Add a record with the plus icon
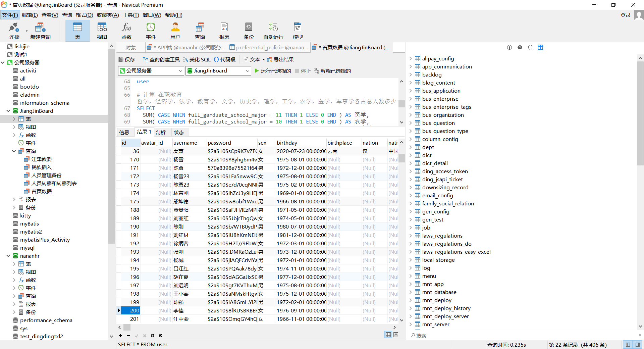The image size is (644, 349). click(x=120, y=336)
